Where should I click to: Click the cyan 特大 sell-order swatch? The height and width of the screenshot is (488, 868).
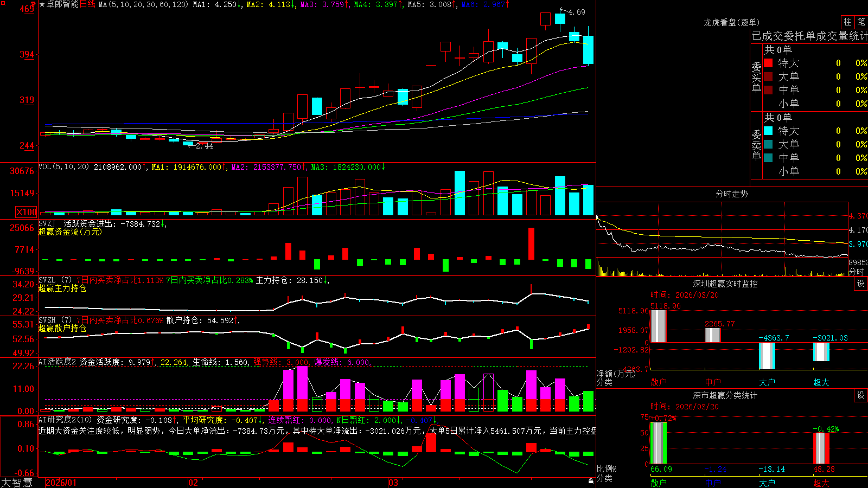coord(768,131)
